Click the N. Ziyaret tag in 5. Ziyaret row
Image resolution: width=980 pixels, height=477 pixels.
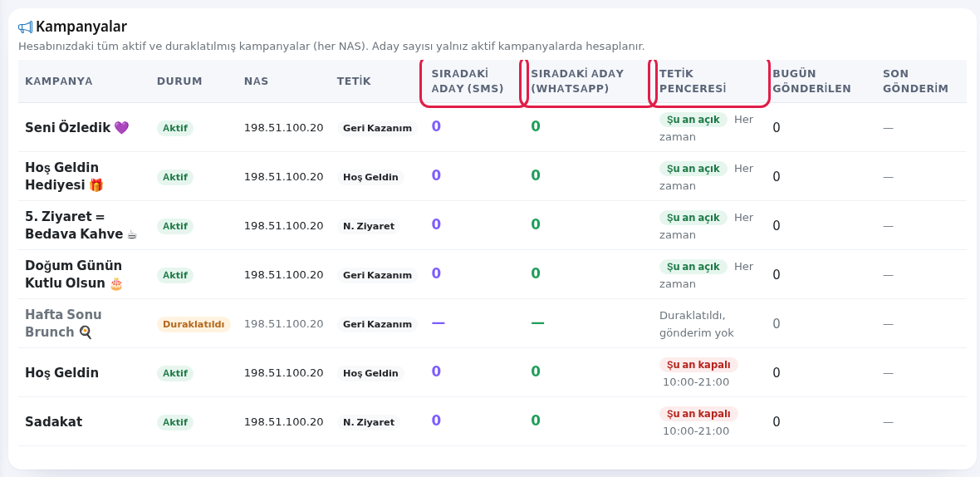click(369, 226)
